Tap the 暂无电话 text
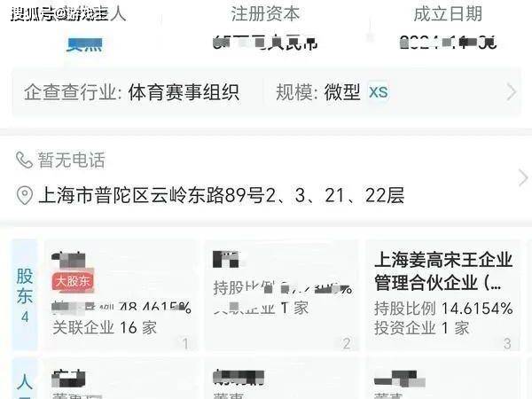This screenshot has width=532, height=399. (x=71, y=160)
